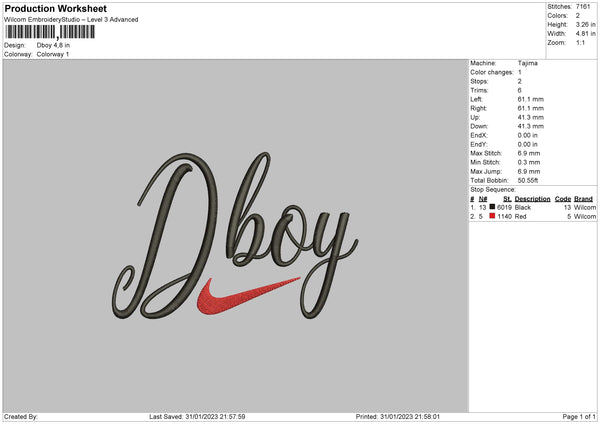This screenshot has width=600, height=424.
Task: Select the Max Jump 6.9 mm value
Action: 529,171
